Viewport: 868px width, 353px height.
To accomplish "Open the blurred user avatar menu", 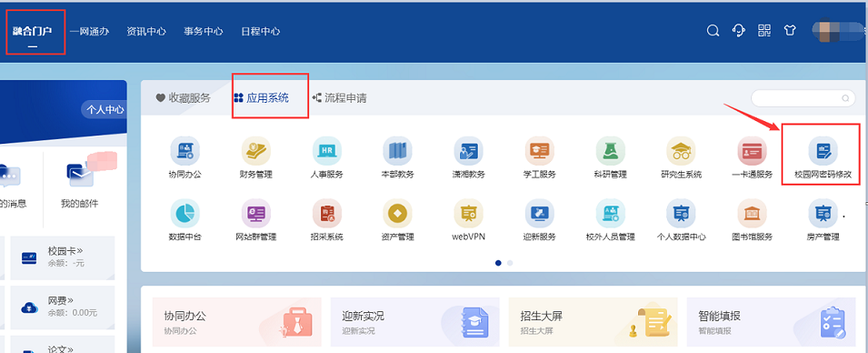I will (x=838, y=31).
